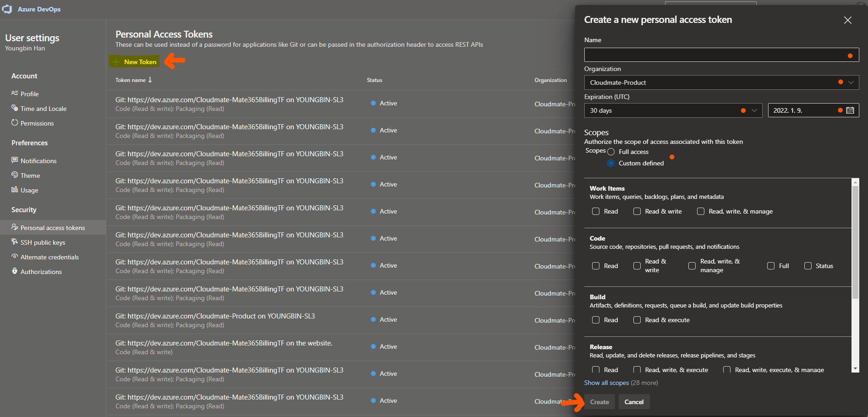Check the Code Status checkbox
This screenshot has width=868, height=417.
pos(808,266)
